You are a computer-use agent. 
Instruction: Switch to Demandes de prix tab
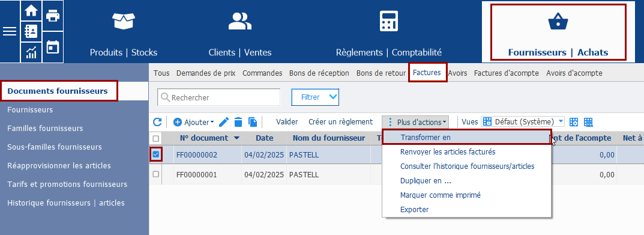click(x=206, y=73)
